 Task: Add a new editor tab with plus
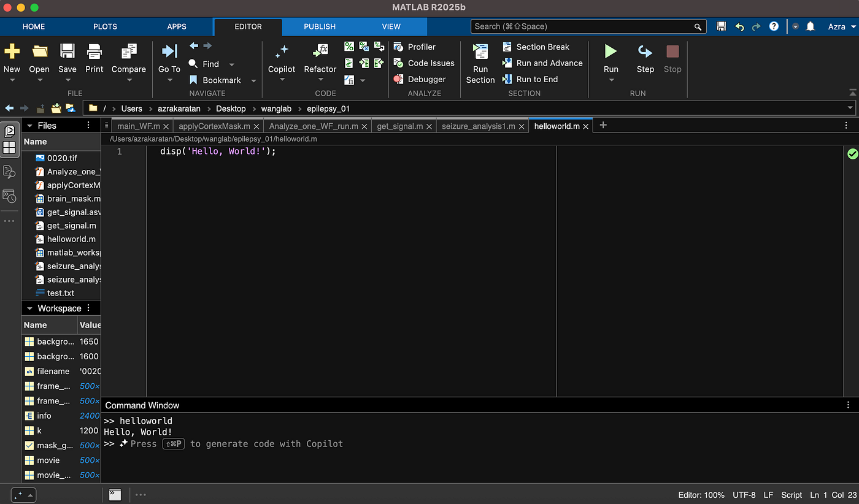click(603, 125)
